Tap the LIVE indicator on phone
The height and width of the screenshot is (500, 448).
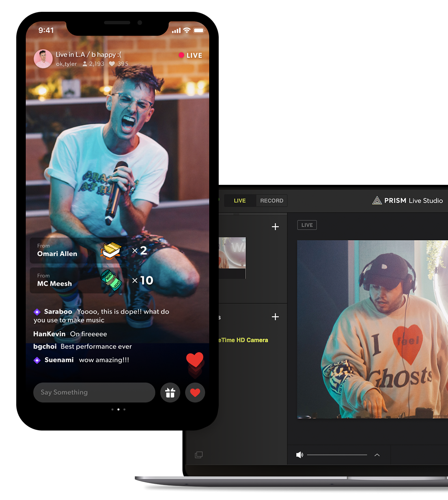pyautogui.click(x=190, y=55)
